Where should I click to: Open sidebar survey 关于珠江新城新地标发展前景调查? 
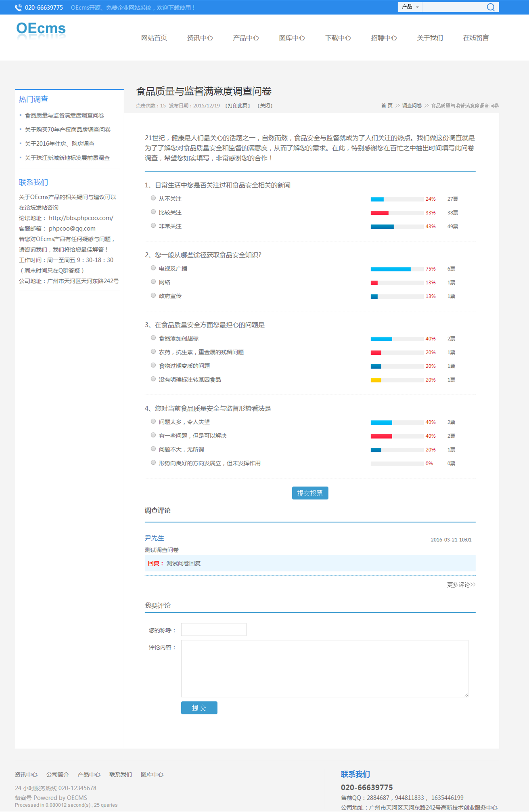pyautogui.click(x=67, y=158)
